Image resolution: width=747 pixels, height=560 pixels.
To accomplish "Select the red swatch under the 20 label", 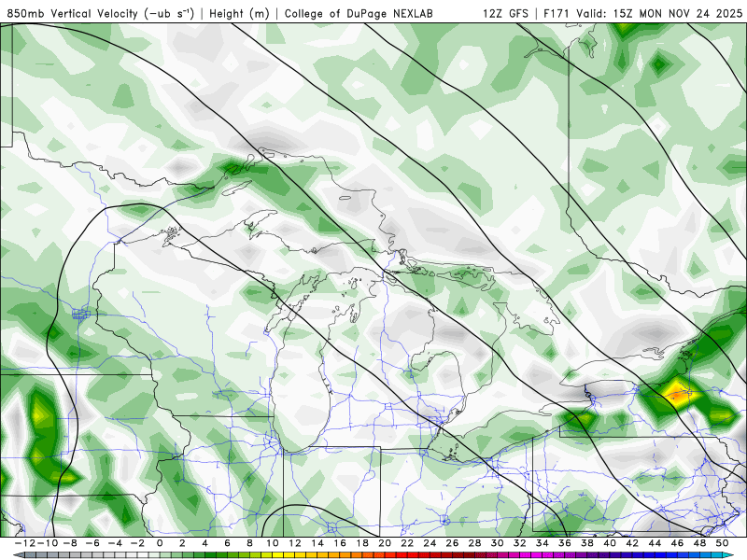I will 390,555.
